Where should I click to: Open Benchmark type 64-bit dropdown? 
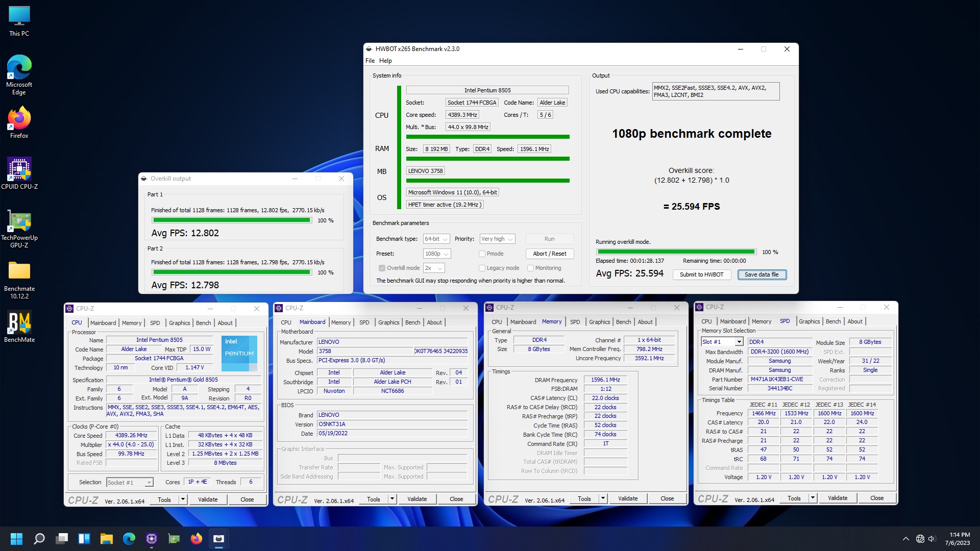436,239
